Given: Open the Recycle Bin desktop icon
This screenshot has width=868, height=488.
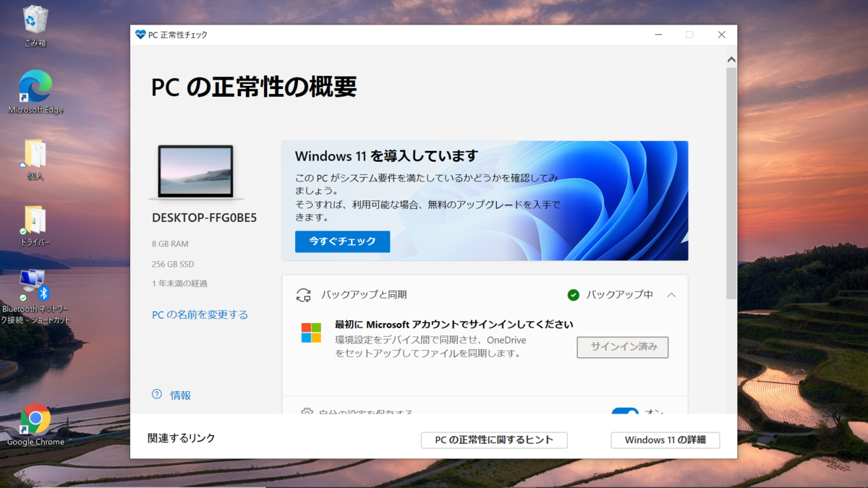Looking at the screenshot, I should 35,26.
